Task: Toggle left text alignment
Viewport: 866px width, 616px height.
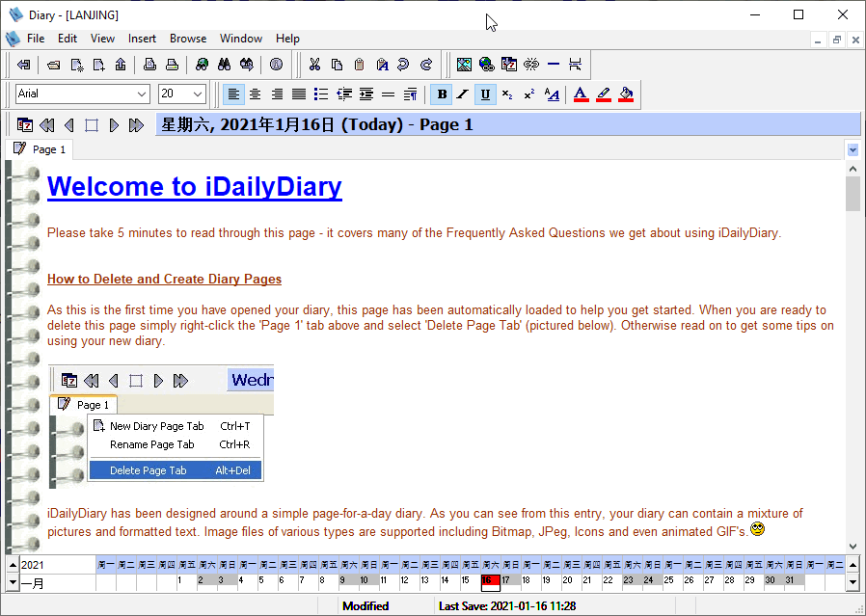Action: [233, 94]
